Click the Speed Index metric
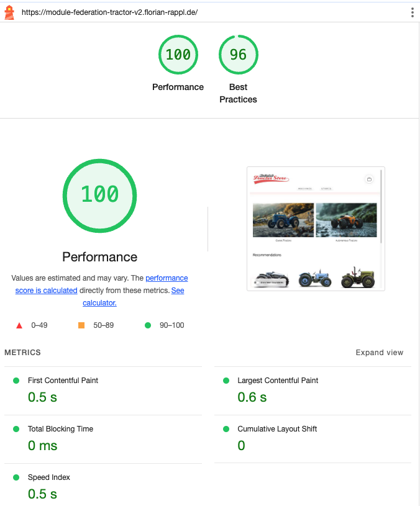This screenshot has width=420, height=506. click(103, 485)
